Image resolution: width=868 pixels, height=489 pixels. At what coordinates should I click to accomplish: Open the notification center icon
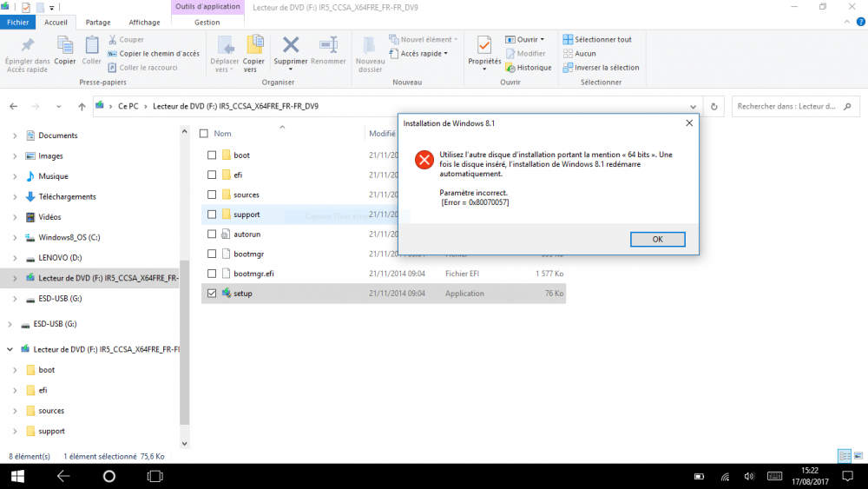coord(847,476)
